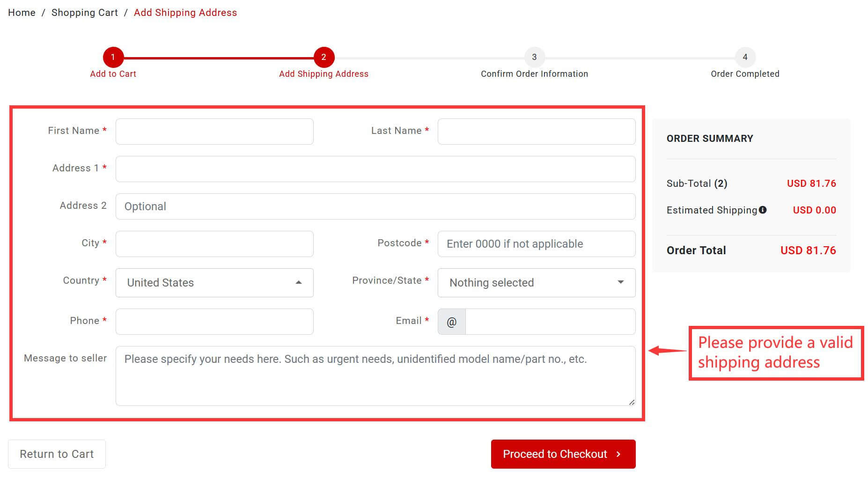Select step 1 Add to Cart circle
Image resolution: width=868 pixels, height=478 pixels.
coord(113,57)
